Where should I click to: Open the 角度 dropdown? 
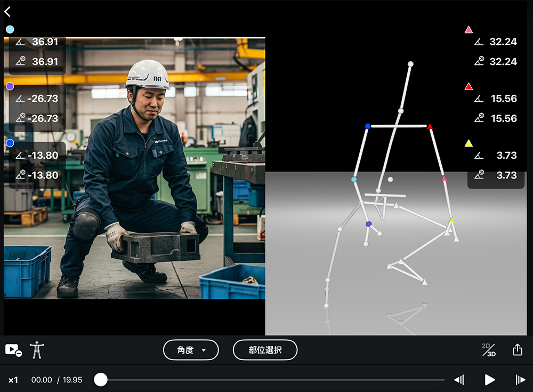tap(191, 350)
